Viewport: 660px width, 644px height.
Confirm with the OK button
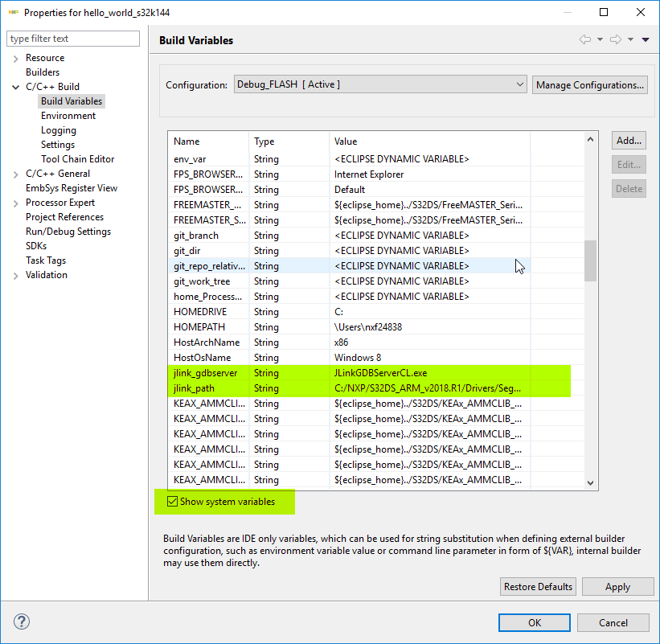coord(535,622)
